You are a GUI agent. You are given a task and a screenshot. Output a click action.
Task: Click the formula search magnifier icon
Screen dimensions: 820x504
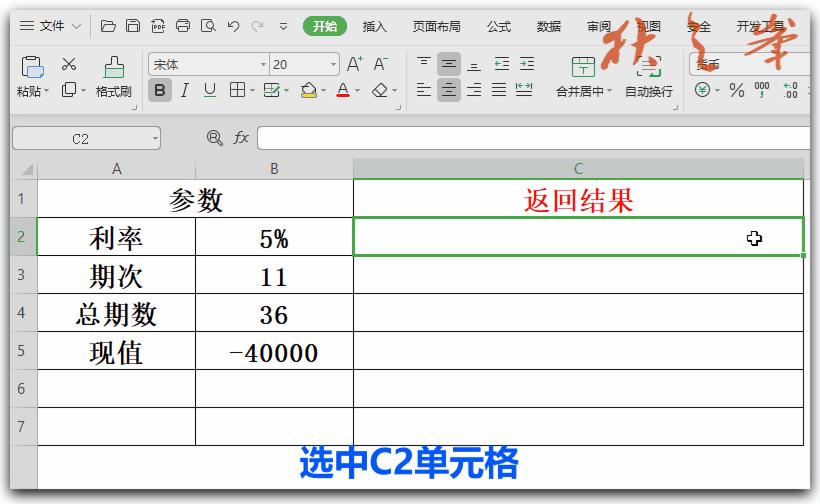pyautogui.click(x=214, y=138)
